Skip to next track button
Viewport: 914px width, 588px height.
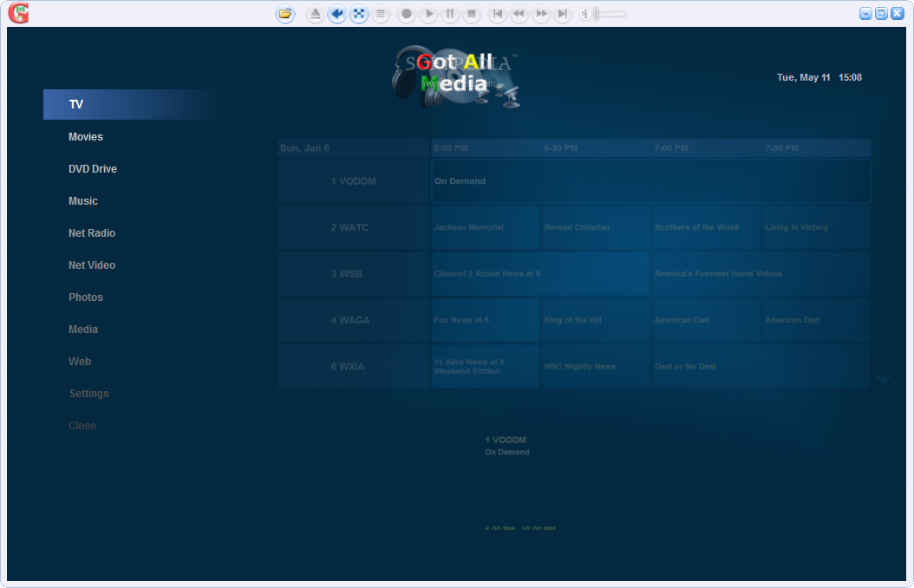[563, 13]
